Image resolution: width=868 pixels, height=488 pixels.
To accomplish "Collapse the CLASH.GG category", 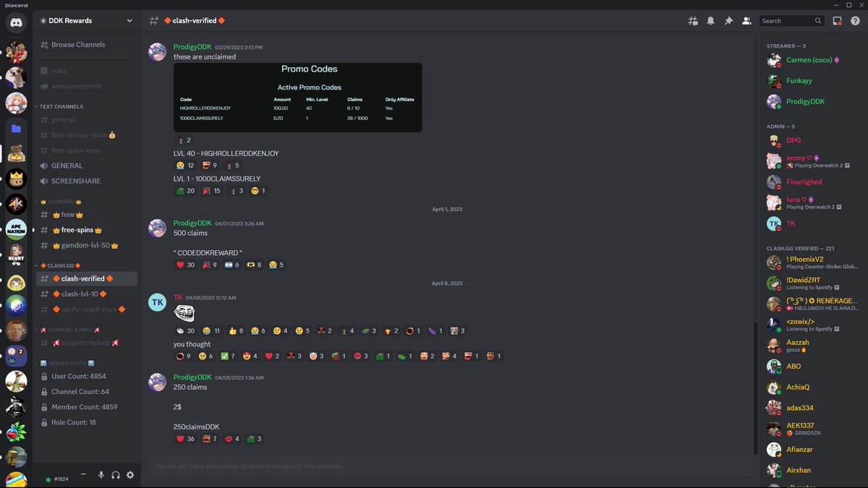I will point(61,265).
